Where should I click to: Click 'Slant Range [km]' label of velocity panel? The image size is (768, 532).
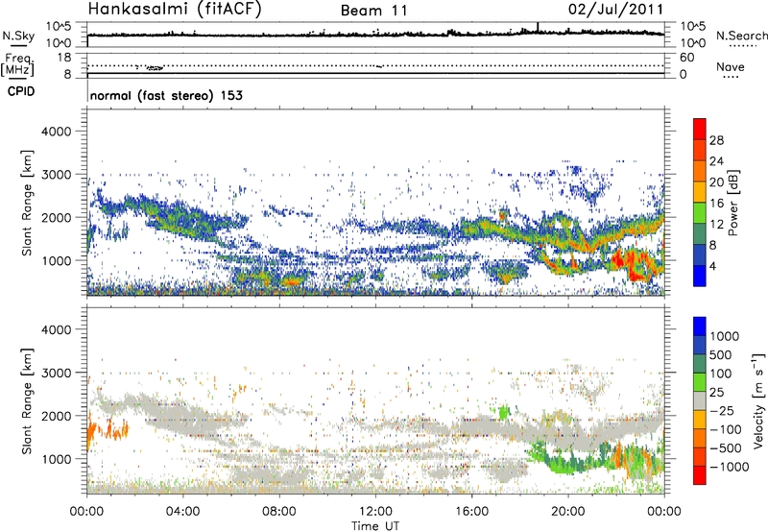pos(27,401)
